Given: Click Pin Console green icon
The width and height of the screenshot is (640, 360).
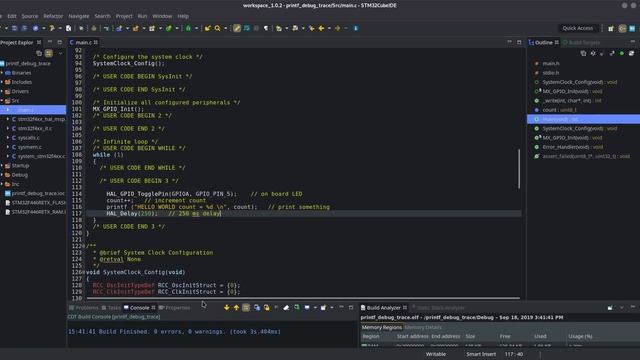Looking at the screenshot, I should coord(297,307).
